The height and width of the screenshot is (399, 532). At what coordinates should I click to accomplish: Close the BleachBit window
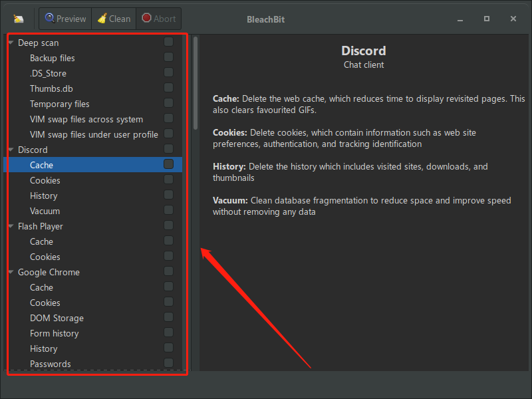click(x=513, y=19)
